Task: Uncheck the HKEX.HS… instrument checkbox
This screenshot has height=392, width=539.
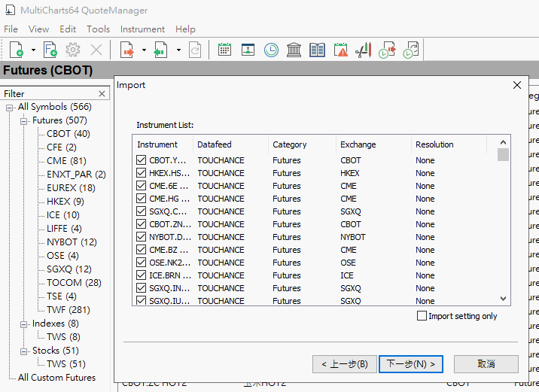Action: 142,173
